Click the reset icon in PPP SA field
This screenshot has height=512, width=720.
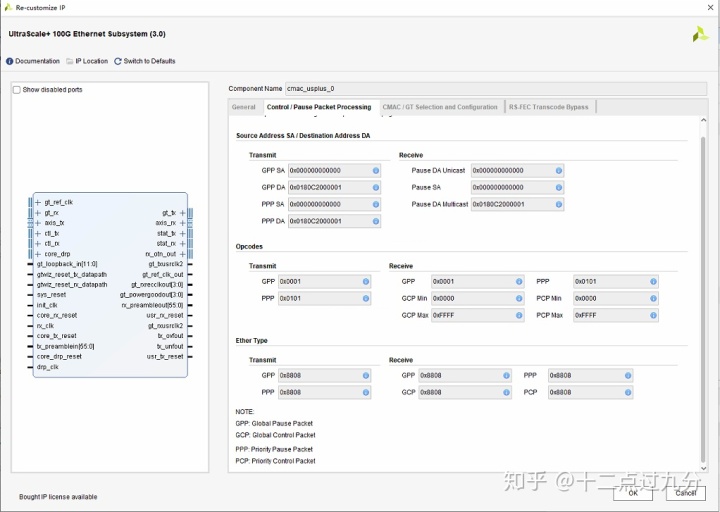pyautogui.click(x=376, y=204)
